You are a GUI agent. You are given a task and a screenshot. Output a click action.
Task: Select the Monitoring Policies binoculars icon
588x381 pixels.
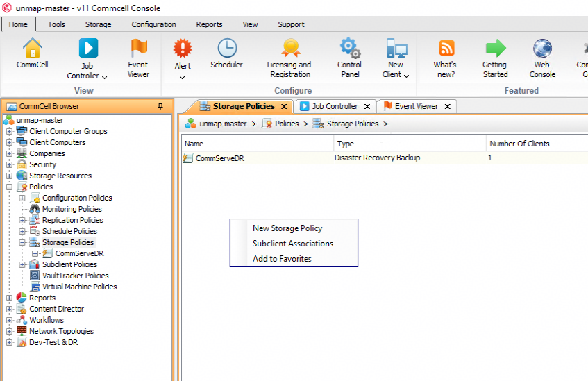point(35,209)
